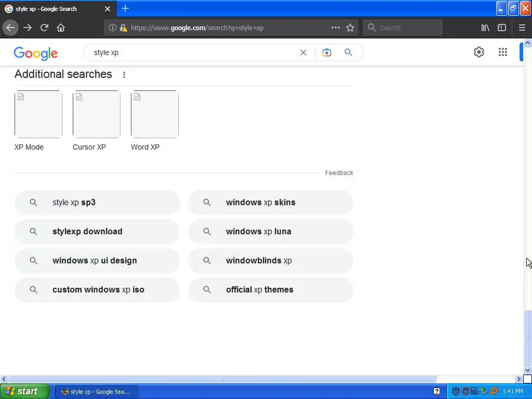
Task: Submit the search with the magnifier icon
Action: coord(348,52)
